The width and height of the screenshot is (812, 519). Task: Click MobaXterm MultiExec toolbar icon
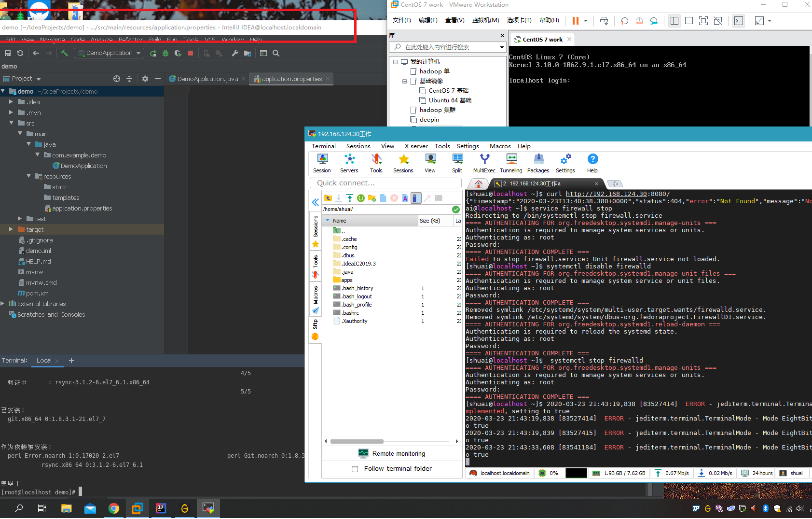484,163
